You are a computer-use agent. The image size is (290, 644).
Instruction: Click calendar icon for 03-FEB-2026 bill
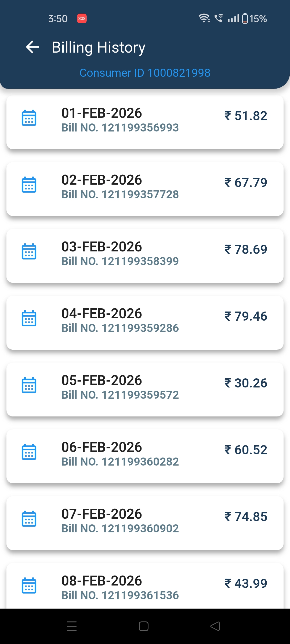(x=29, y=251)
